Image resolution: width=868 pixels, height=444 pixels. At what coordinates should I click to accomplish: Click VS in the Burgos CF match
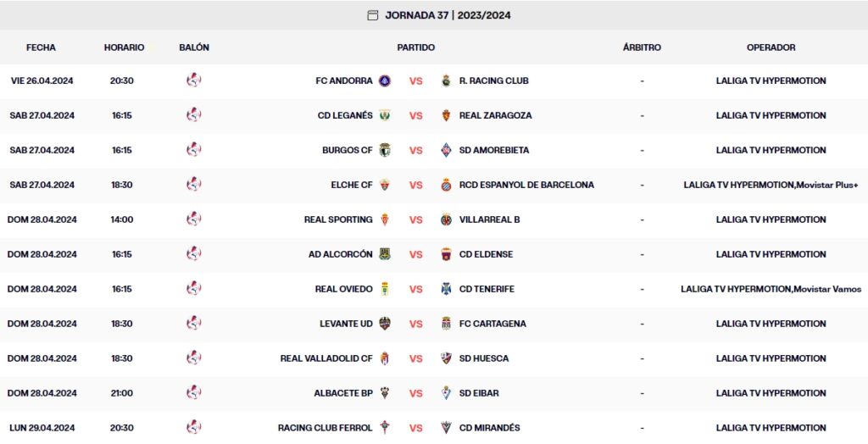click(416, 151)
